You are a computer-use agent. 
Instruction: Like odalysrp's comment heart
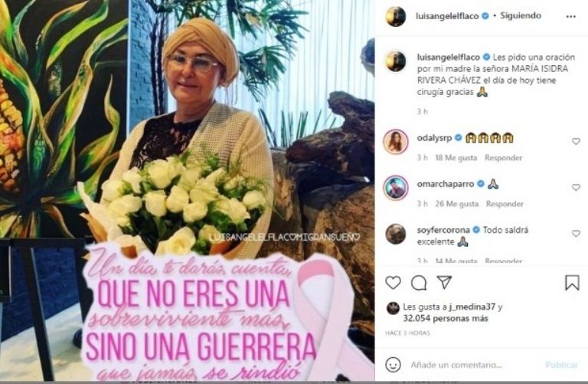(576, 142)
